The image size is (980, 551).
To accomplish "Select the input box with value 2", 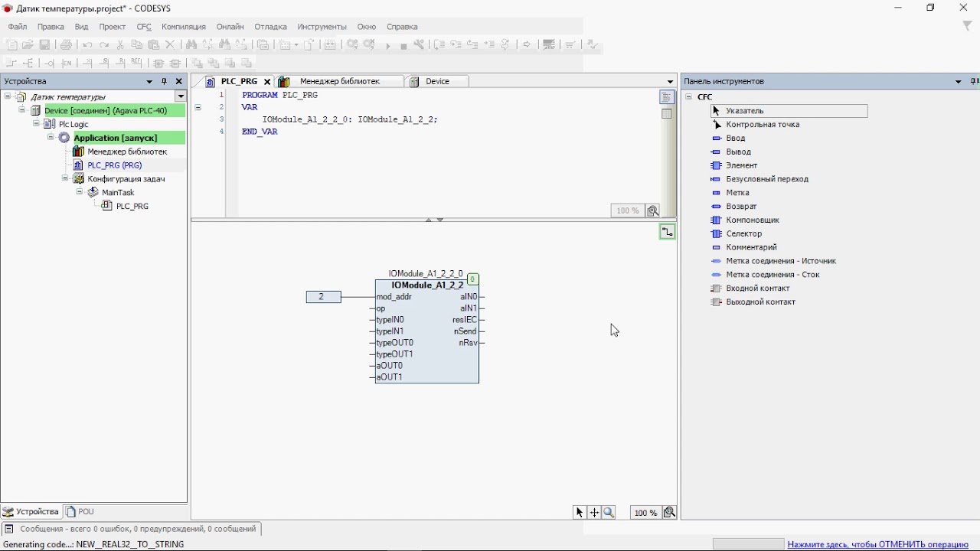I will tap(323, 297).
